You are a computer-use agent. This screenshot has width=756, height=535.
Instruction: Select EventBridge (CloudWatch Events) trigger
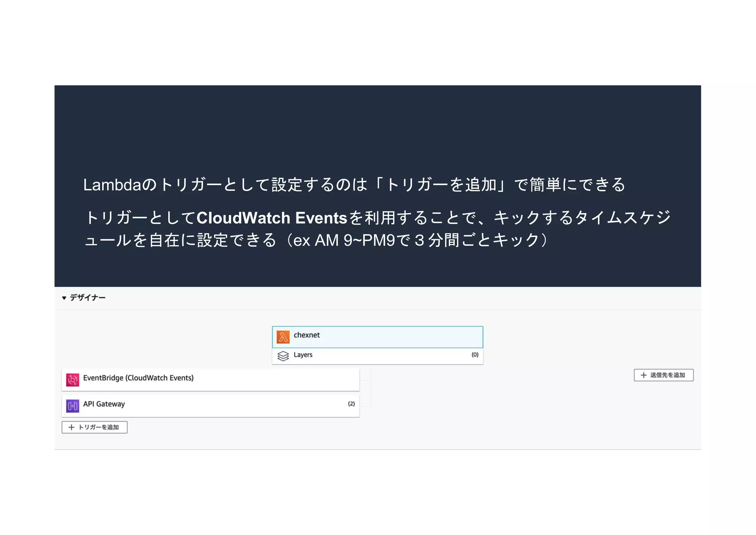210,380
